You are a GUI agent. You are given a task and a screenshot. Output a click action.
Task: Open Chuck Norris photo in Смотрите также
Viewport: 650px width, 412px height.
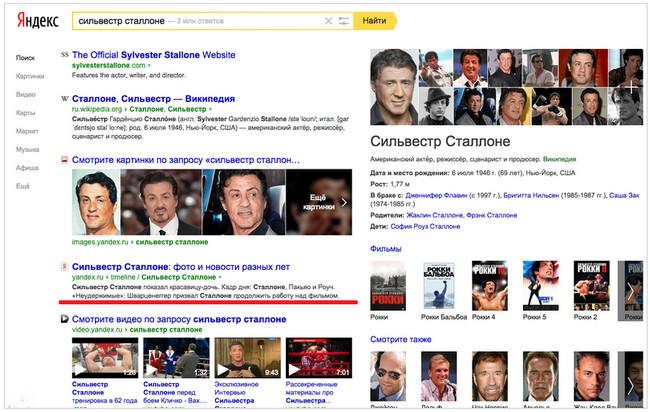pos(490,376)
